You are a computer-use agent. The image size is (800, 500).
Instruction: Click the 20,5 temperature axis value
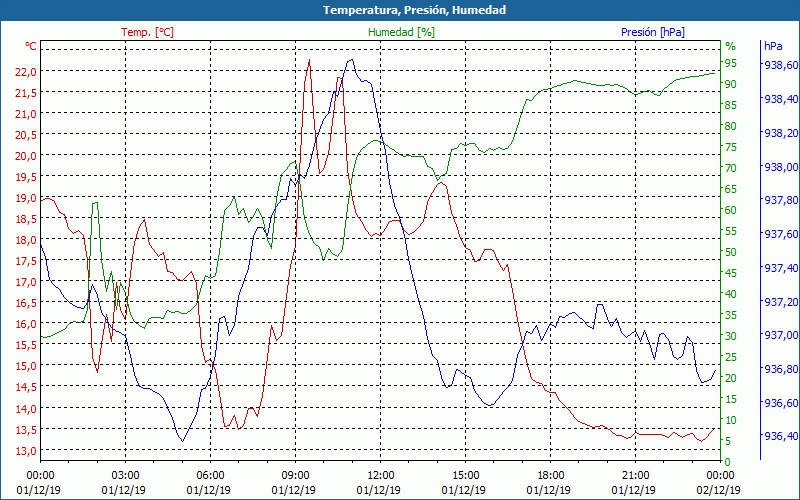point(26,135)
